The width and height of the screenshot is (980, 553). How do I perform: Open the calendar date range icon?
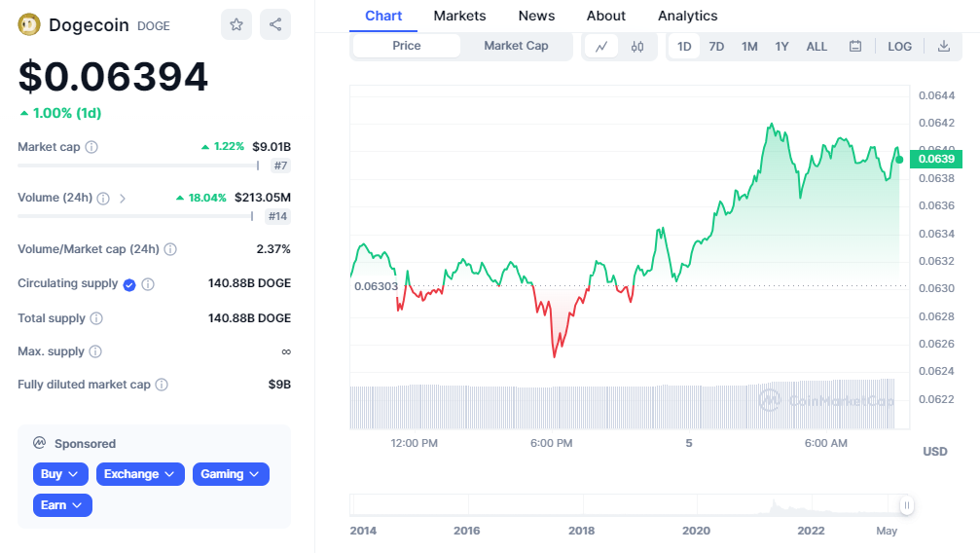pos(855,47)
